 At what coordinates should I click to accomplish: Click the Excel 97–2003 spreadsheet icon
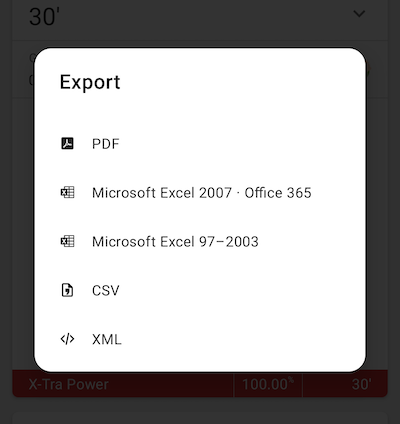[x=67, y=241]
